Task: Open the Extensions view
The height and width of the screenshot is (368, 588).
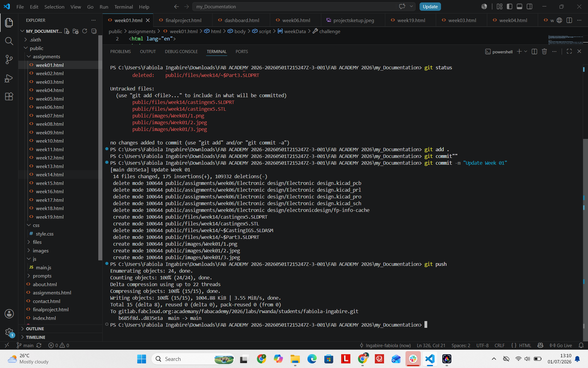Action: [x=9, y=97]
